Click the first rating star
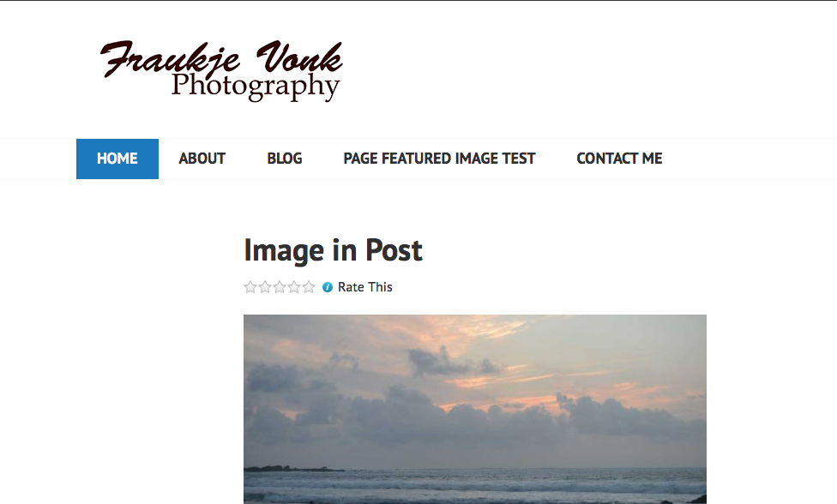This screenshot has height=504, width=837. pyautogui.click(x=250, y=287)
